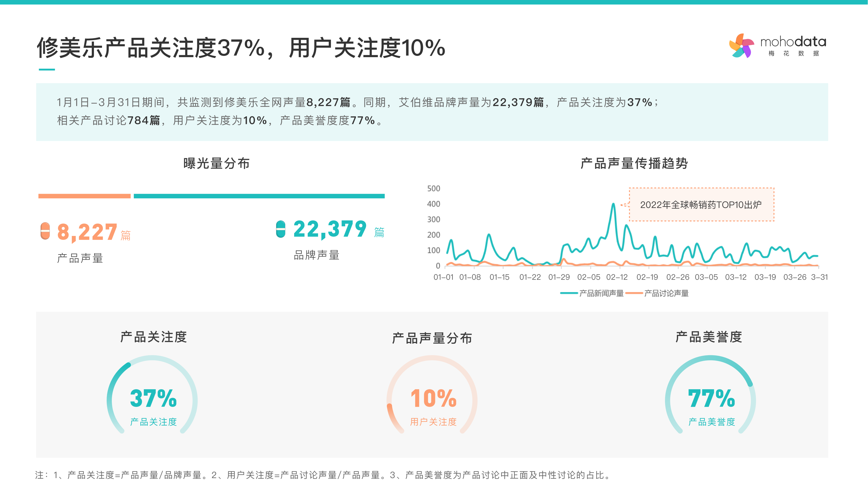Viewport: 868px width, 488px height.
Task: Click the teal pill icon beside 22,379
Action: point(280,229)
